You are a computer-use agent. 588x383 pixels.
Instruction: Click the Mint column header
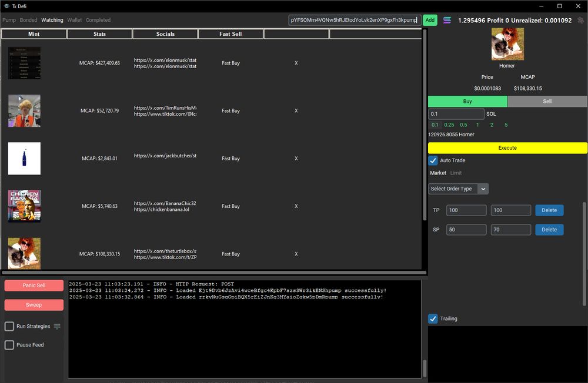pos(34,33)
